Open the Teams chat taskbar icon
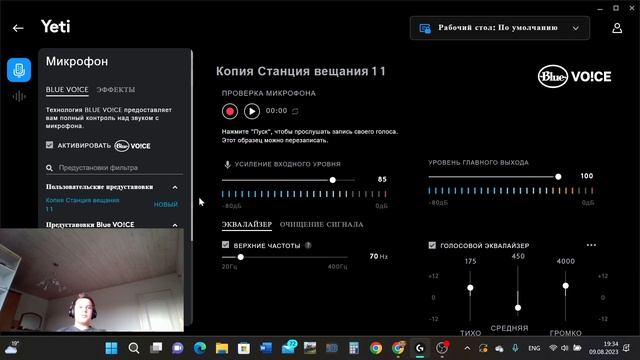Viewport: 640px width, 360px height. click(178, 348)
